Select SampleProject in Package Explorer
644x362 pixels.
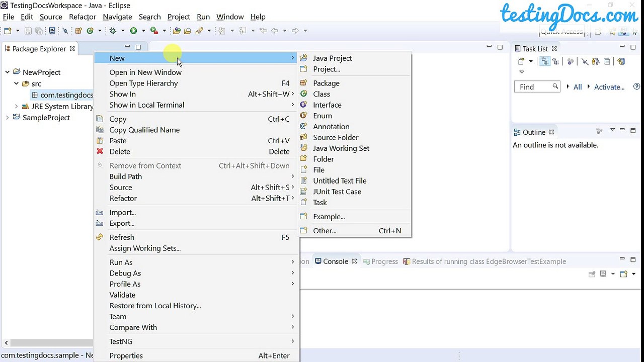(46, 118)
